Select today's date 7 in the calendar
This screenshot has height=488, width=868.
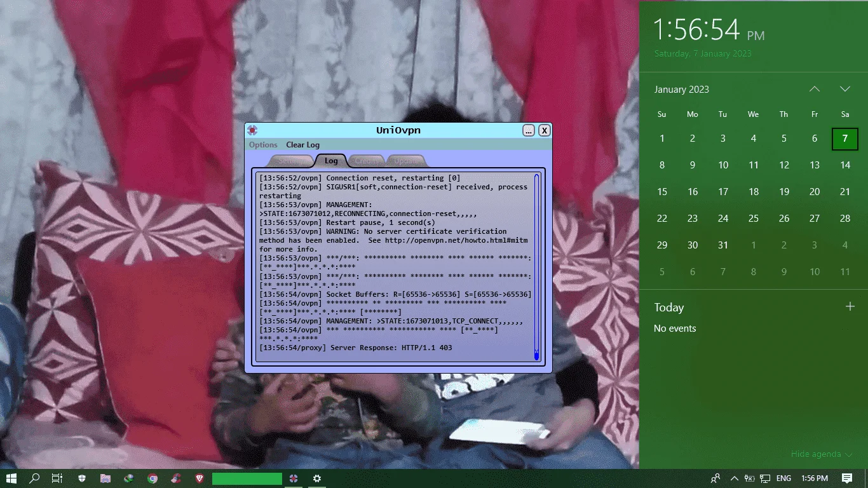click(x=845, y=139)
